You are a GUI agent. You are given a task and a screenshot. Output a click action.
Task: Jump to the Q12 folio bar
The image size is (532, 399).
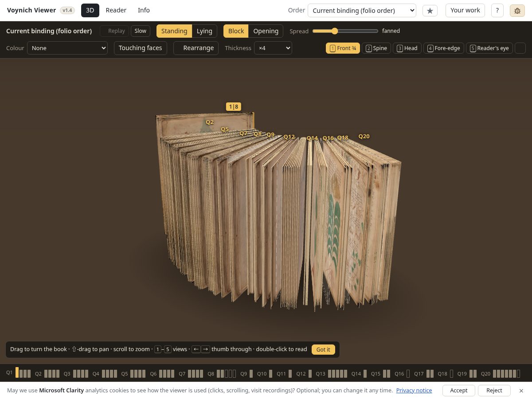tap(310, 374)
